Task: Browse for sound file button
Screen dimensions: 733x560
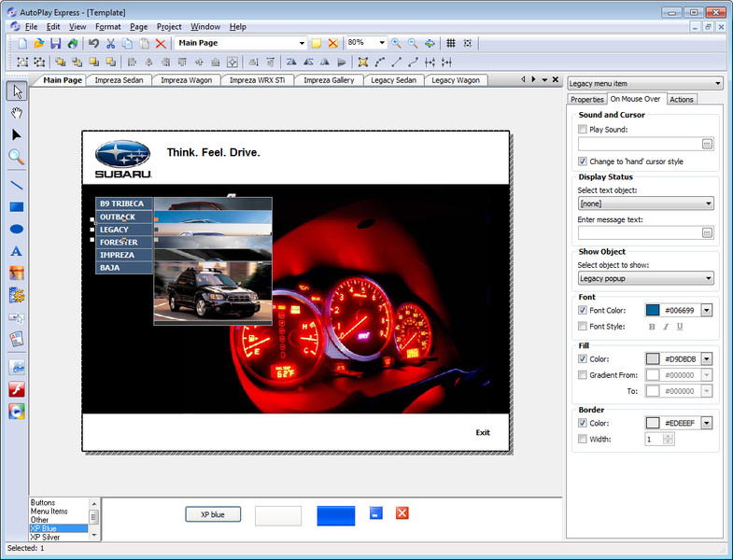Action: pos(707,144)
